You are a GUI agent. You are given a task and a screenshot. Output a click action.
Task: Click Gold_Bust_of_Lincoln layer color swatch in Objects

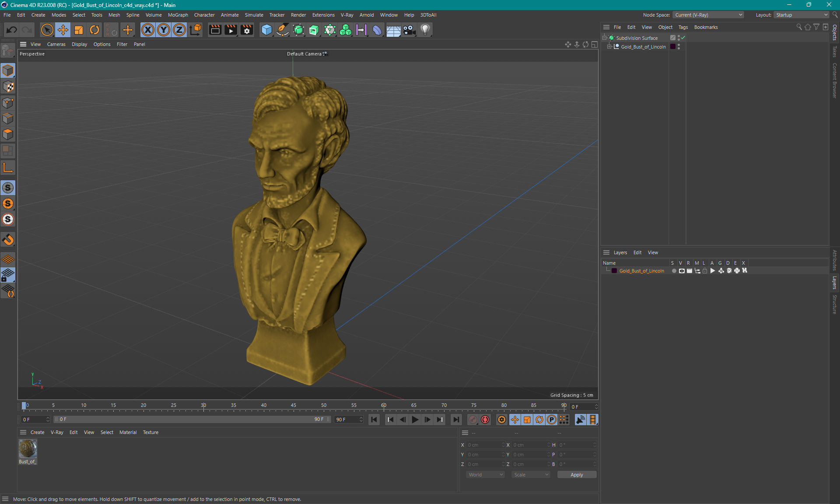[x=673, y=47]
